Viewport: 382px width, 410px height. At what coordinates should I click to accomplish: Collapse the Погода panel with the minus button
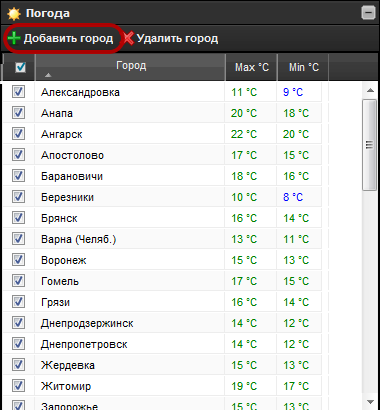pyautogui.click(x=368, y=13)
